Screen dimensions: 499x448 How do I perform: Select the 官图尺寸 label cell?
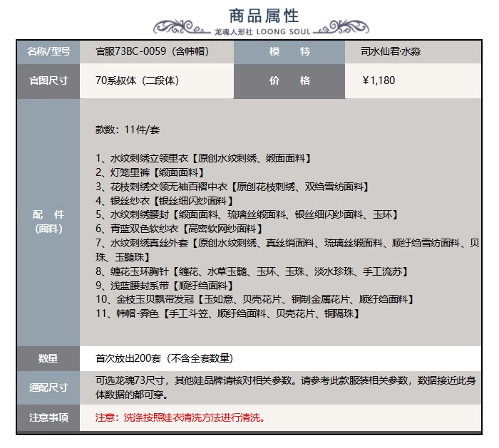(48, 80)
